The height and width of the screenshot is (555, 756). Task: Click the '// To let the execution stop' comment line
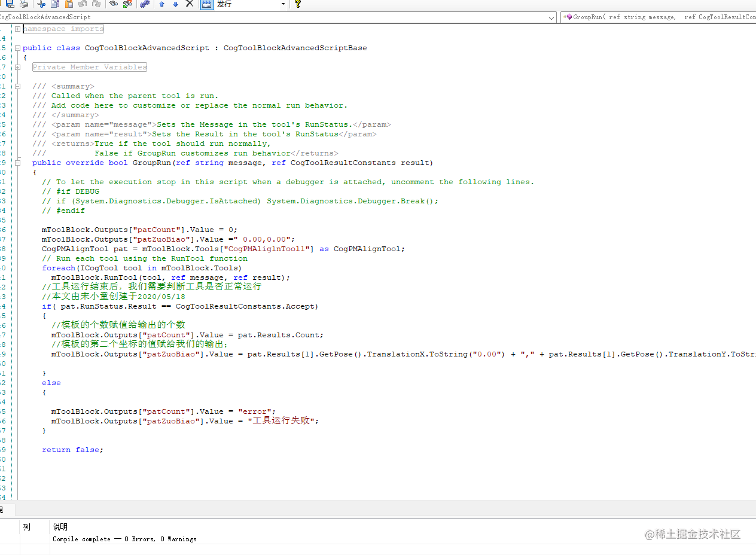288,182
